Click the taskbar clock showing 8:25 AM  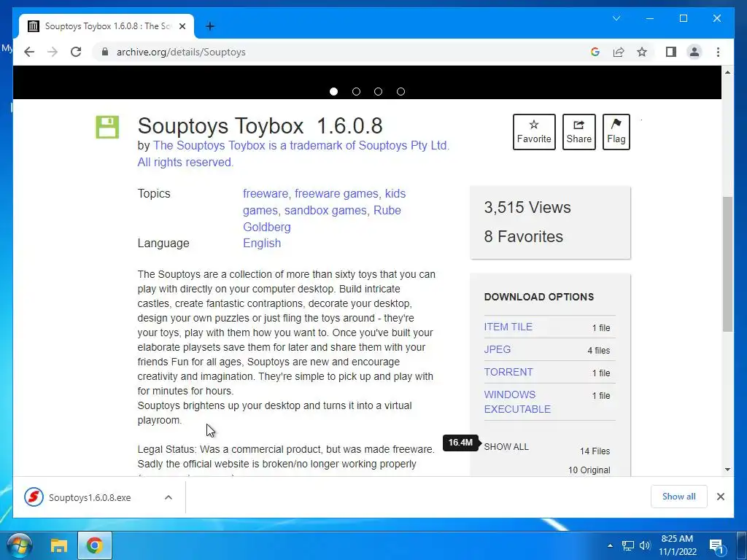(678, 545)
